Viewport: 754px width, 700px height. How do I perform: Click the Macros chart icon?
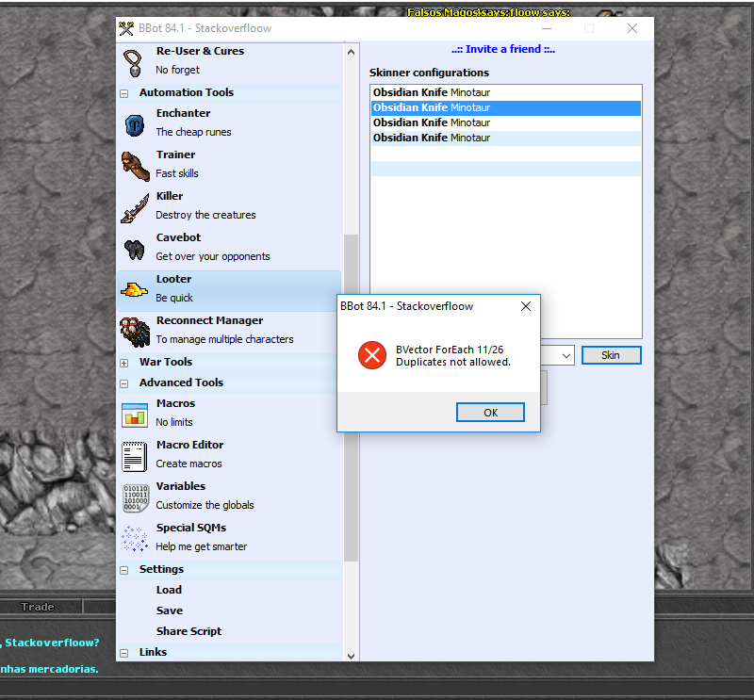135,414
